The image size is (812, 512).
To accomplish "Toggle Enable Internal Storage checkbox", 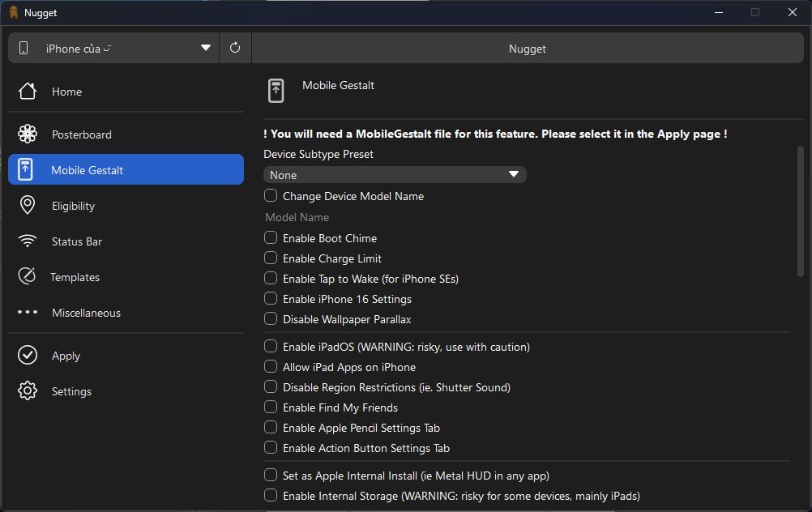I will 271,495.
